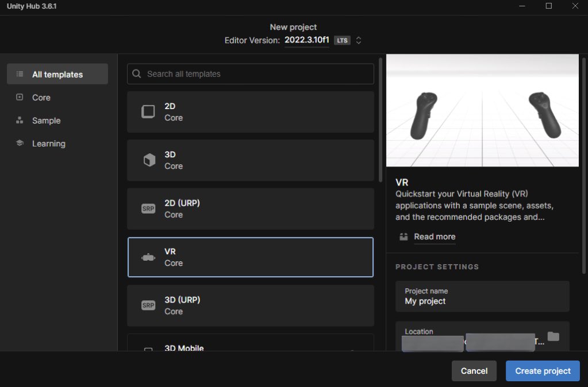Image resolution: width=588 pixels, height=387 pixels.
Task: Select the All templates category
Action: pyautogui.click(x=57, y=74)
